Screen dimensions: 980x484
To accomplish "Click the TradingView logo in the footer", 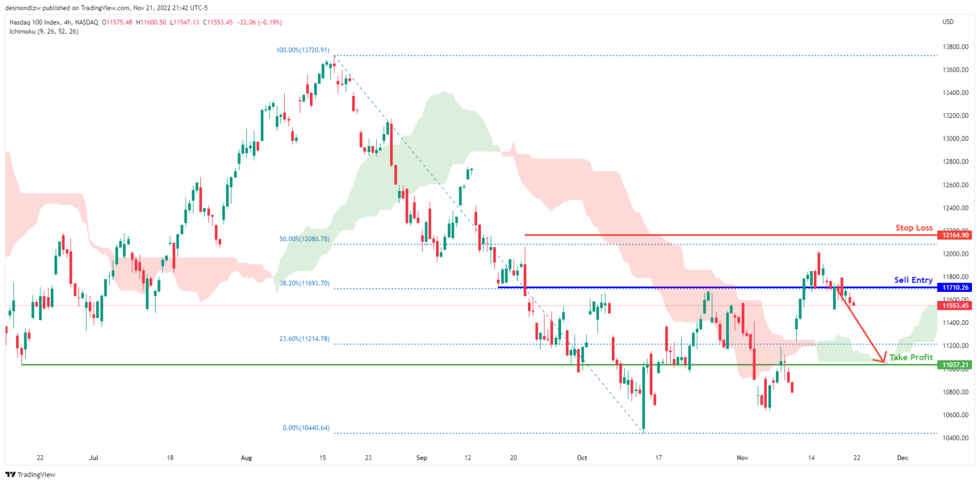I will 31,475.
